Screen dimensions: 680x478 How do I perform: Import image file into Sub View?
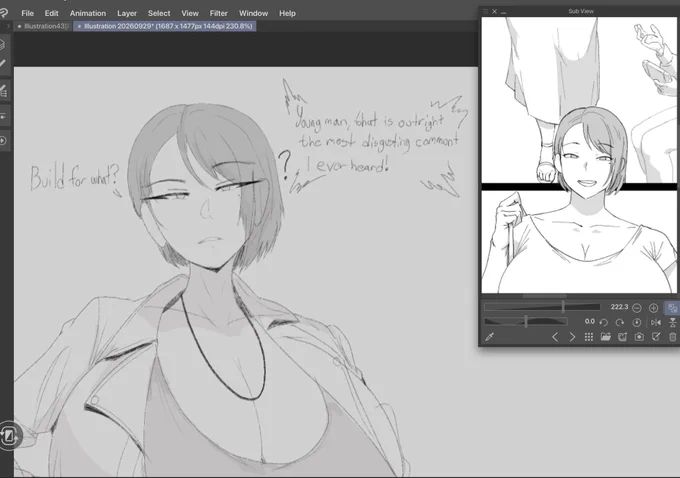(605, 337)
